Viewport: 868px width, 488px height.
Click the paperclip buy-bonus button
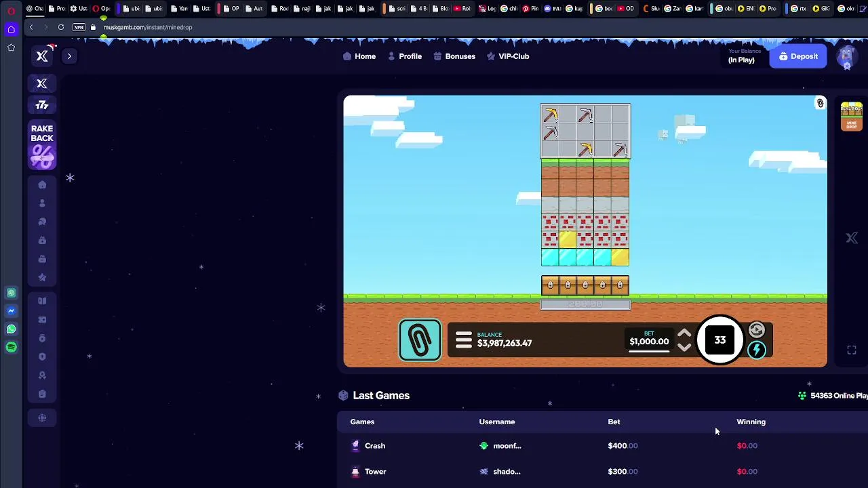click(420, 340)
